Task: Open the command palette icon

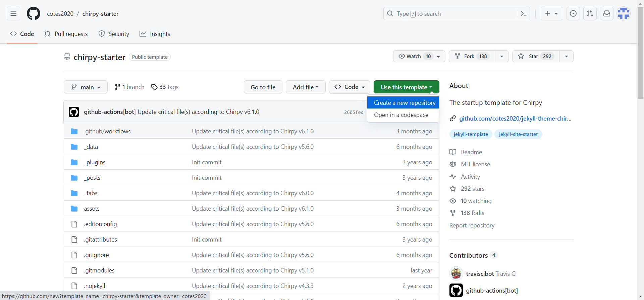Action: (x=523, y=13)
